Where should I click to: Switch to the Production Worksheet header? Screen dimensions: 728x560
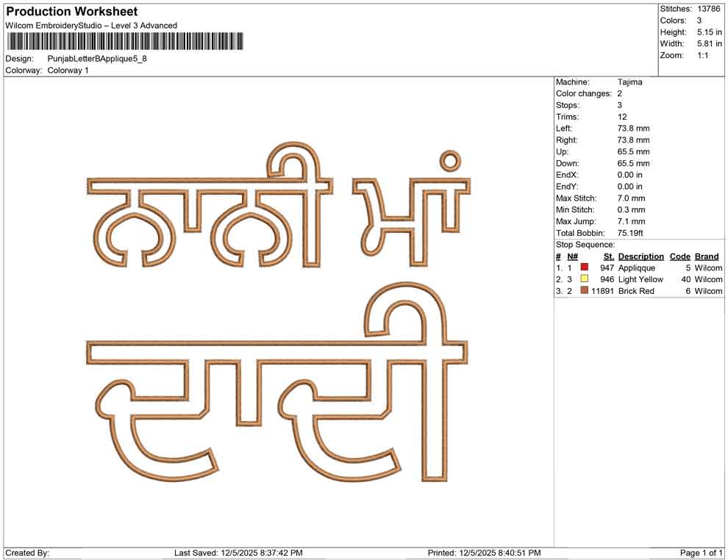pyautogui.click(x=71, y=11)
